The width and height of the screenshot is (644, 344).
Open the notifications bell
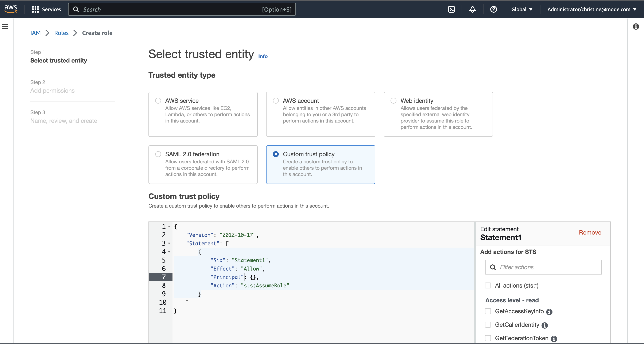click(x=472, y=9)
